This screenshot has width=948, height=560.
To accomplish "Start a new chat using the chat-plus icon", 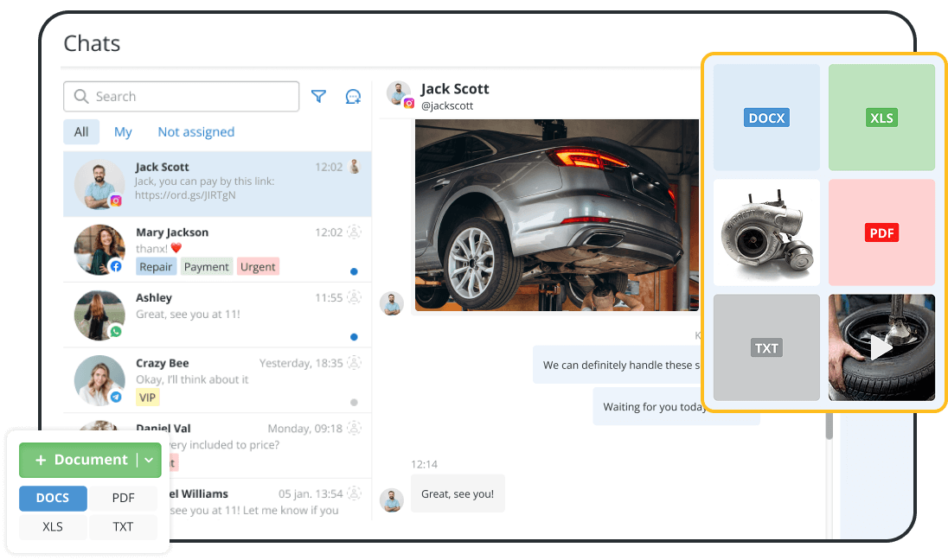I will pyautogui.click(x=353, y=96).
